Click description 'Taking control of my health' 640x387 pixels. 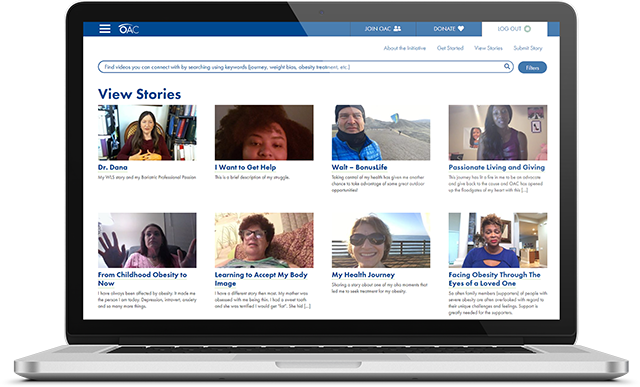click(x=378, y=184)
